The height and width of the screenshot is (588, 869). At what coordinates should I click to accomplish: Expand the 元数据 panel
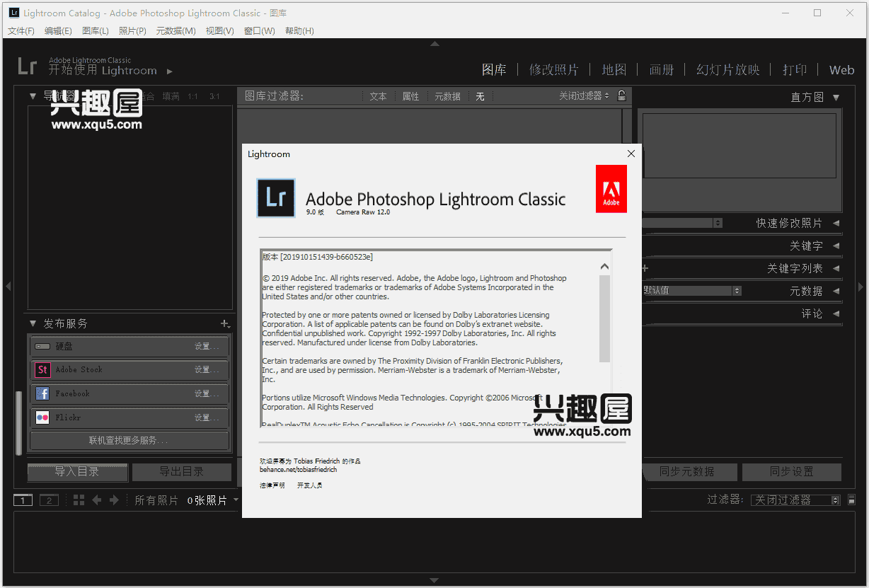pos(836,291)
